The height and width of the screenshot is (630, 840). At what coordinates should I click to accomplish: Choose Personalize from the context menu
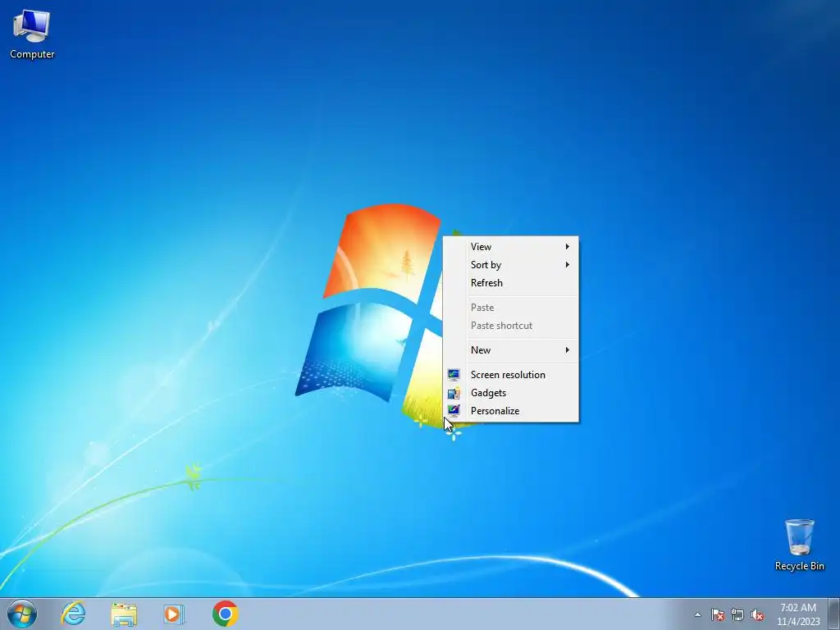(510, 411)
